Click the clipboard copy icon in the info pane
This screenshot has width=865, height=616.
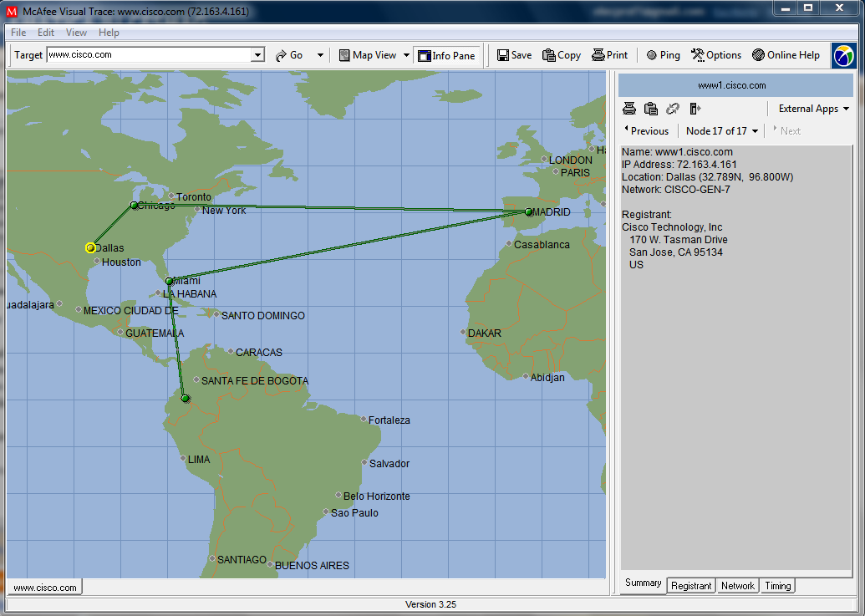click(x=651, y=109)
